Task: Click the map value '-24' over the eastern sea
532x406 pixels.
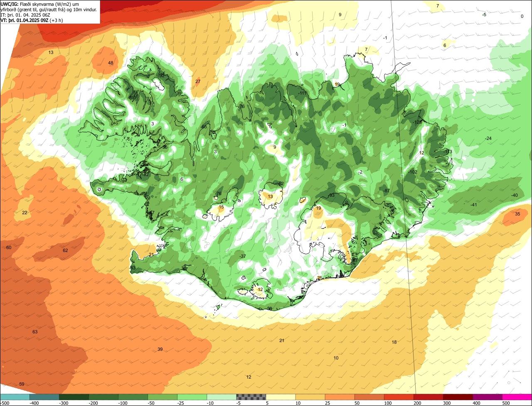Action: point(488,138)
